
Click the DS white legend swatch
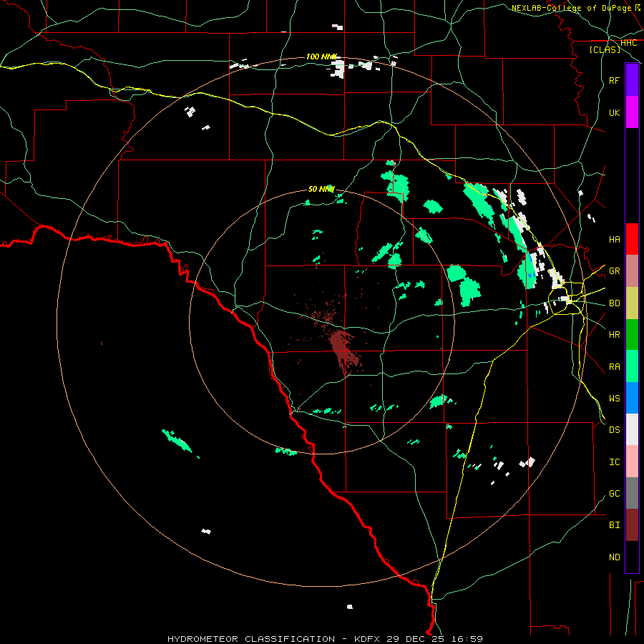632,429
